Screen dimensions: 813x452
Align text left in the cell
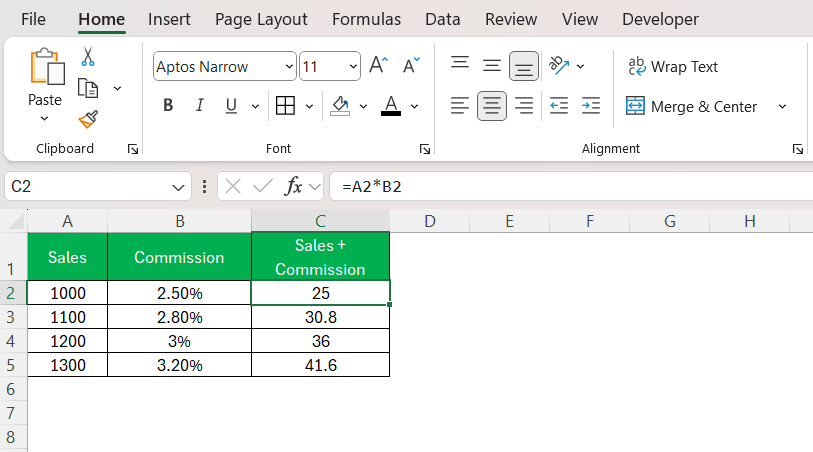pyautogui.click(x=460, y=106)
